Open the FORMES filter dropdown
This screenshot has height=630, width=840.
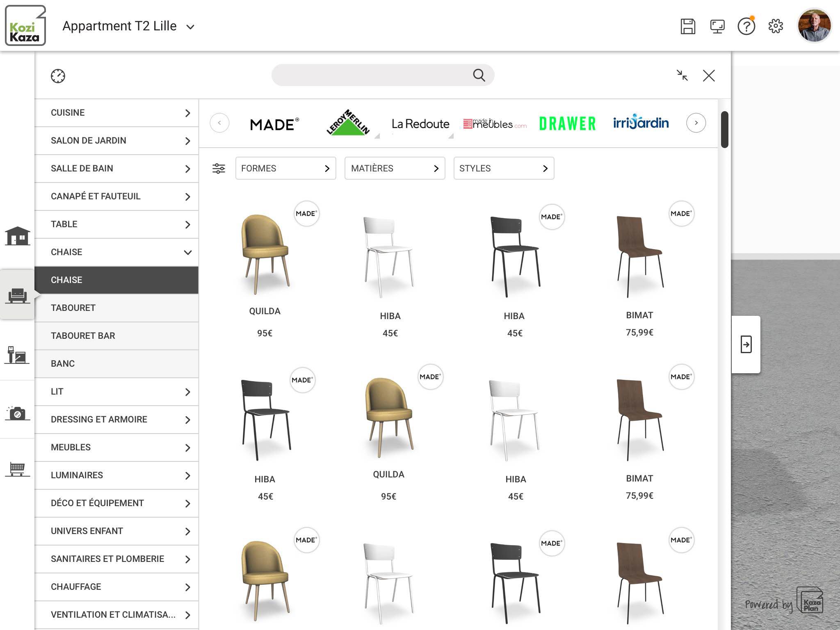point(285,168)
